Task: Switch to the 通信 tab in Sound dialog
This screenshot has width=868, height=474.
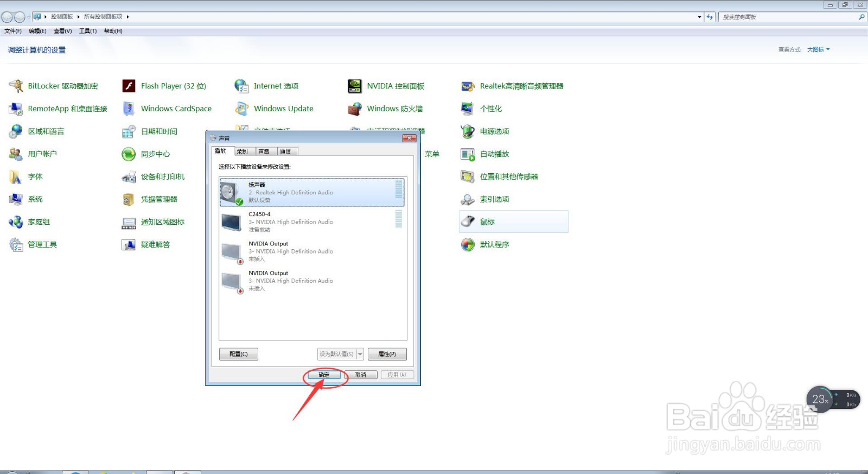Action: point(285,151)
